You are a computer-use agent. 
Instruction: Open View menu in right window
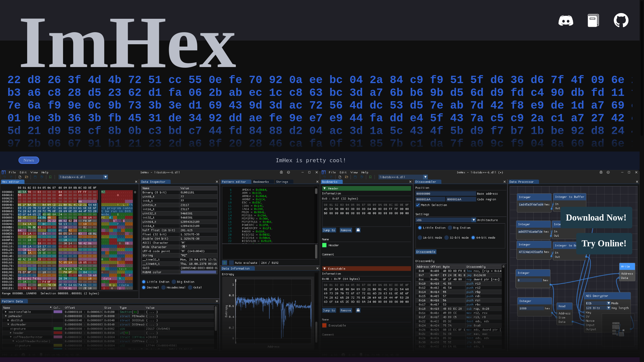click(x=354, y=172)
